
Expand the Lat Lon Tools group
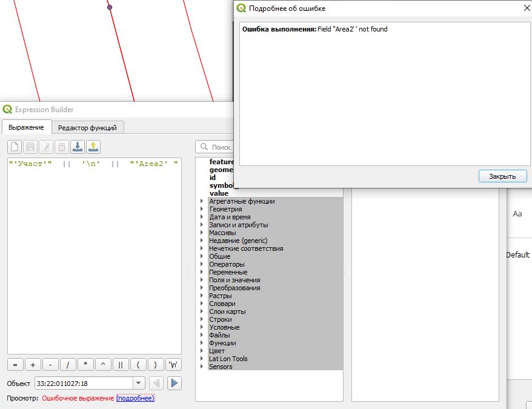(x=202, y=359)
